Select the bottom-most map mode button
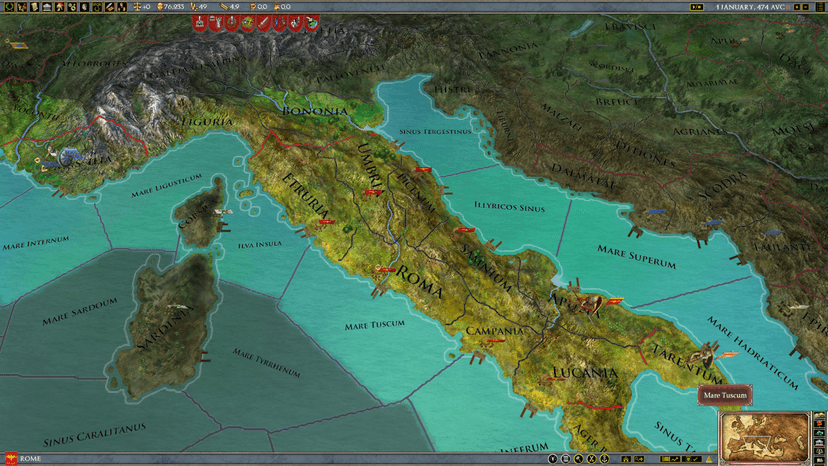 click(819, 460)
